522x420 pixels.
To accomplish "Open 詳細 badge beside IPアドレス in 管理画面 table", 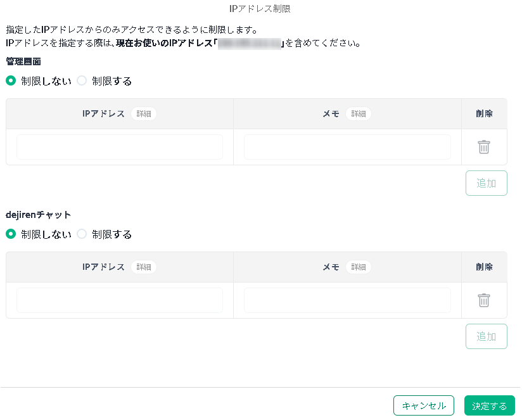I will (x=144, y=114).
